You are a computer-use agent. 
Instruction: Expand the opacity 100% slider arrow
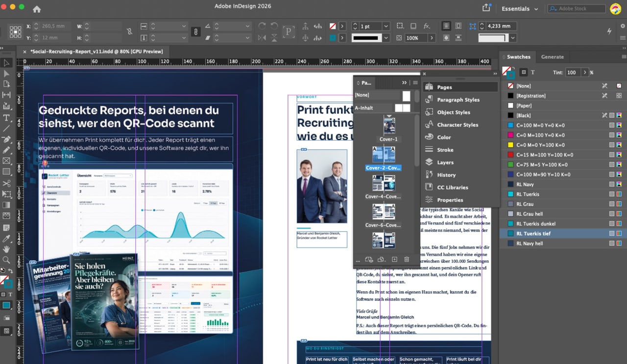(x=432, y=38)
